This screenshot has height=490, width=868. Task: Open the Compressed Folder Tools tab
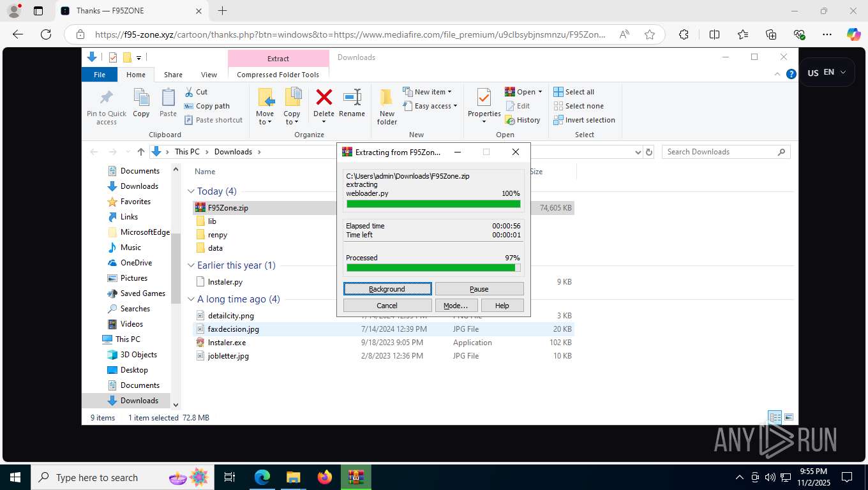click(x=278, y=75)
